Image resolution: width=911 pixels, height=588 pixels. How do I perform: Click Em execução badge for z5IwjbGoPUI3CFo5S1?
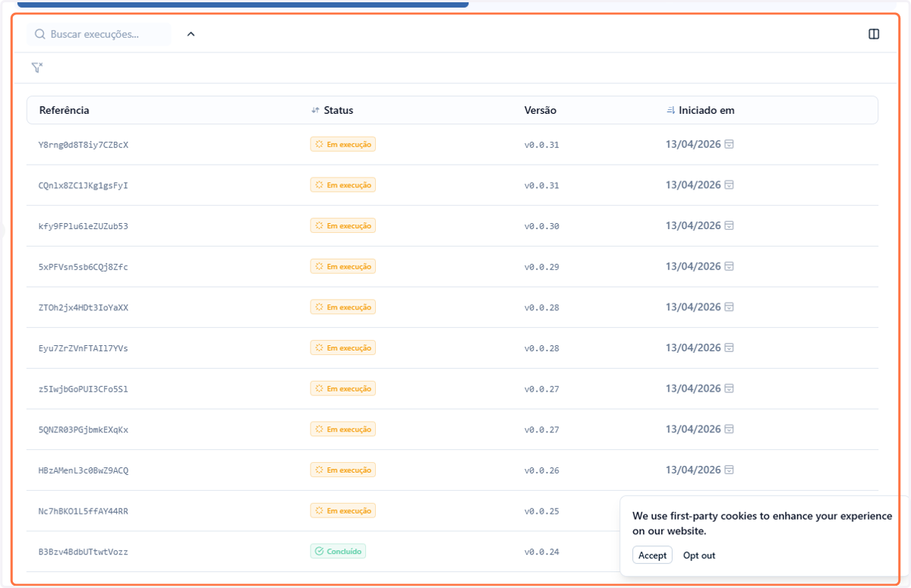click(343, 388)
